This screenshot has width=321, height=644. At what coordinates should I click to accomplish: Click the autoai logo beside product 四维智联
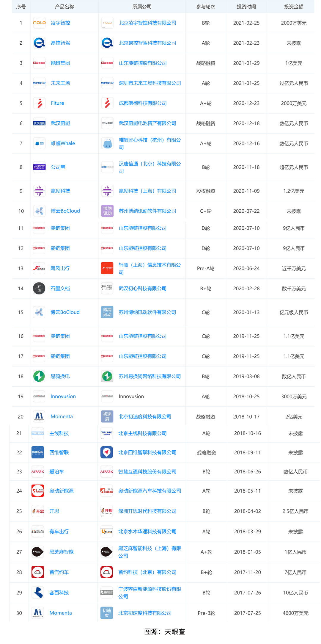point(38,452)
